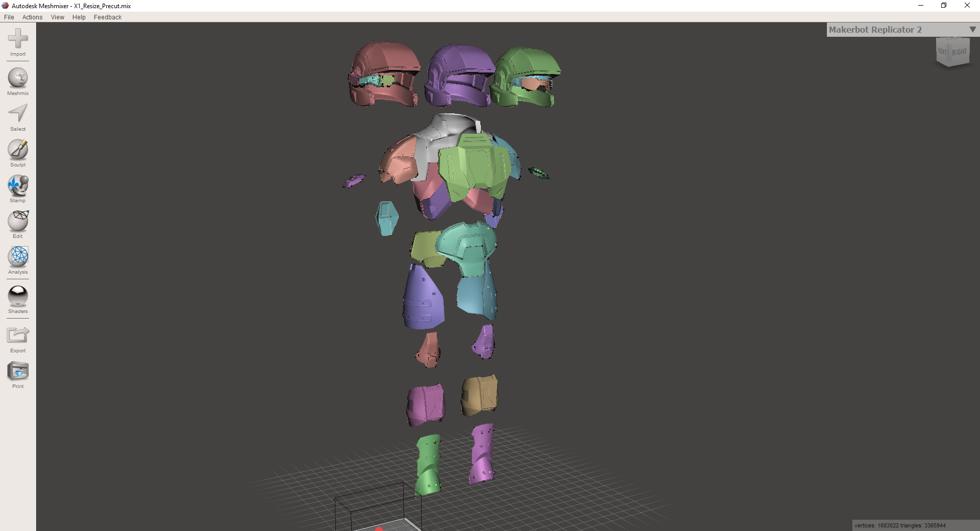Minimize the Meshmixer window
980x531 pixels.
(921, 6)
